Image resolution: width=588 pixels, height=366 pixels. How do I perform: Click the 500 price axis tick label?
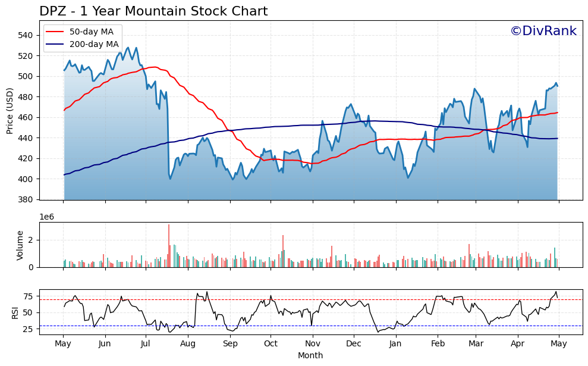point(25,77)
